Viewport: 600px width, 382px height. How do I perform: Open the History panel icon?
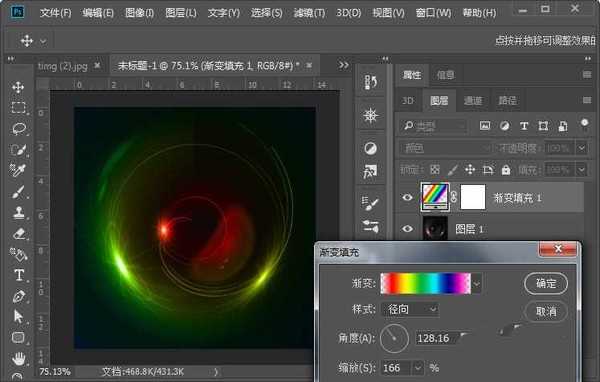370,82
